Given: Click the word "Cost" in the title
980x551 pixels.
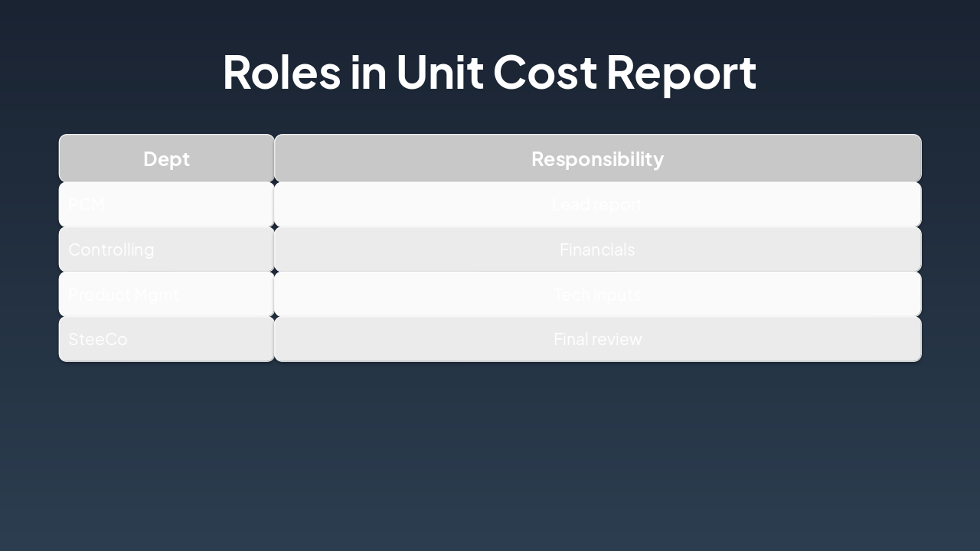Looking at the screenshot, I should click(x=544, y=72).
